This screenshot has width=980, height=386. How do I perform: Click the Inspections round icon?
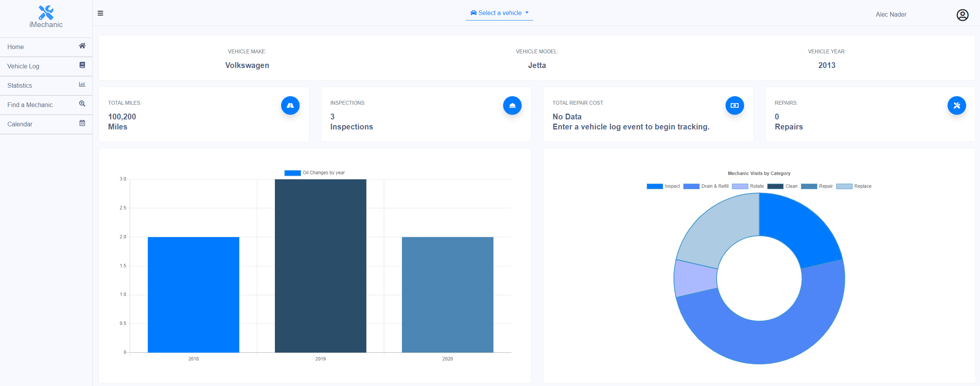(512, 105)
